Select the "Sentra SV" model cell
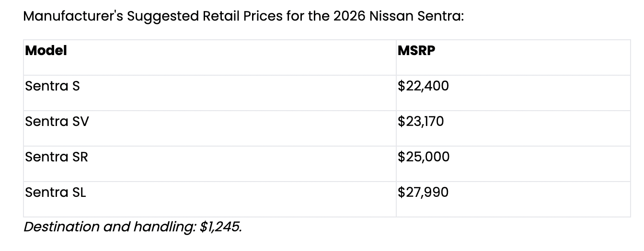 click(x=57, y=122)
